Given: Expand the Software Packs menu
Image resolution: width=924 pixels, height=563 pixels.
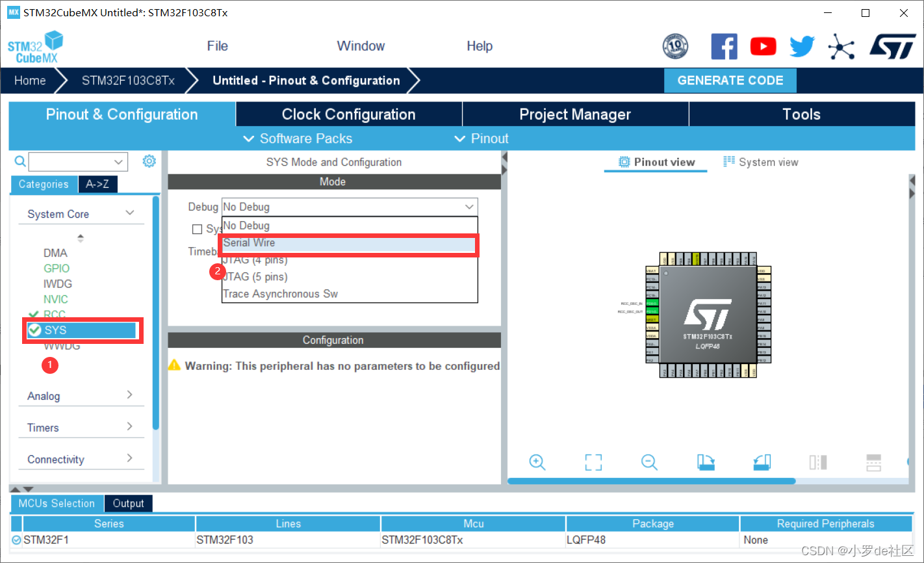Looking at the screenshot, I should click(298, 138).
